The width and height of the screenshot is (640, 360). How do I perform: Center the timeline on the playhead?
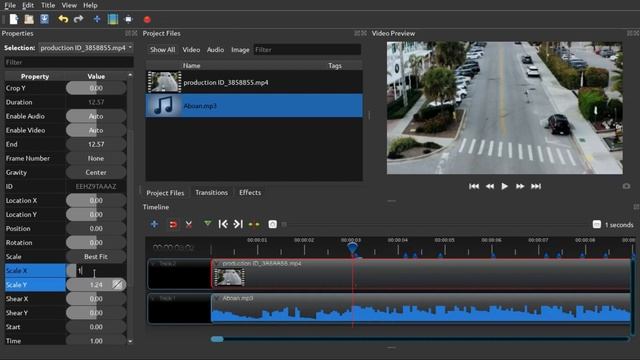tap(254, 224)
